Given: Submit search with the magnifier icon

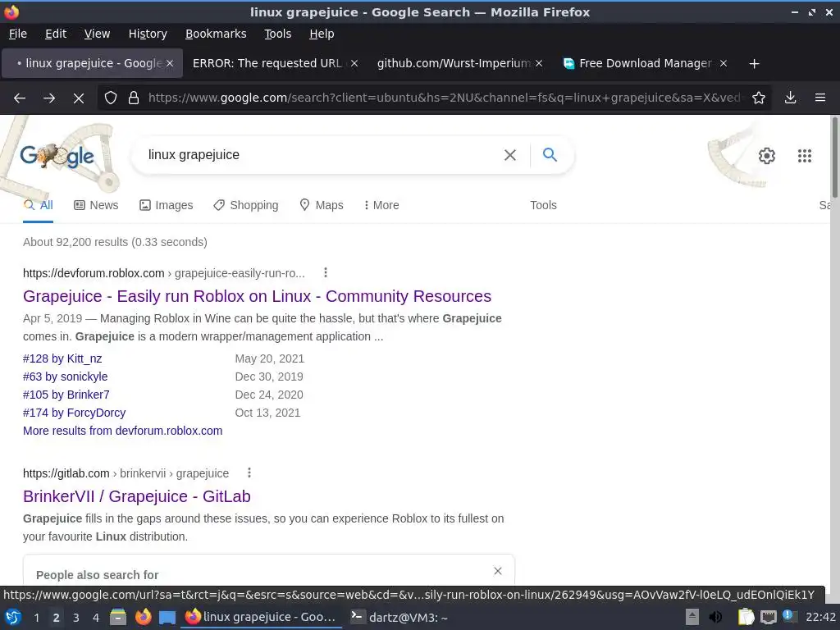Looking at the screenshot, I should [x=550, y=155].
